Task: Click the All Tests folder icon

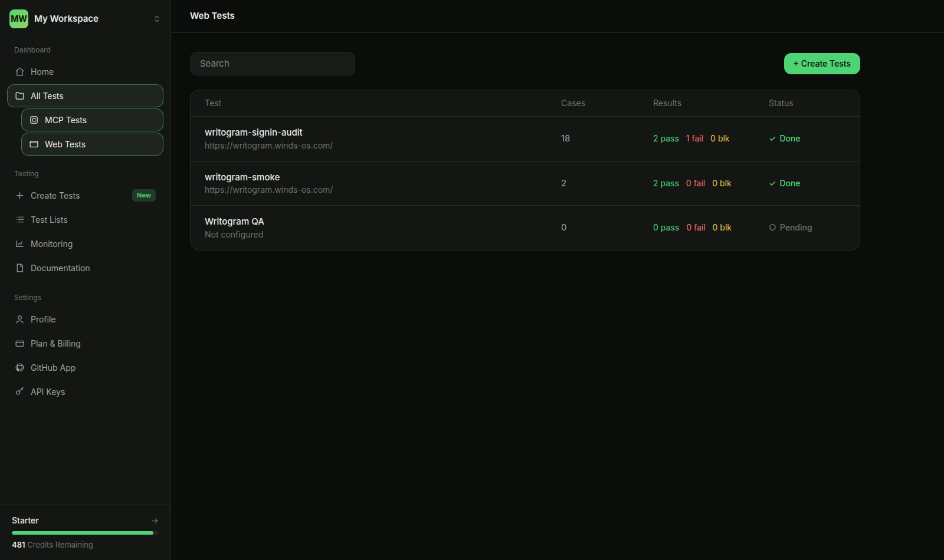Action: [x=19, y=96]
